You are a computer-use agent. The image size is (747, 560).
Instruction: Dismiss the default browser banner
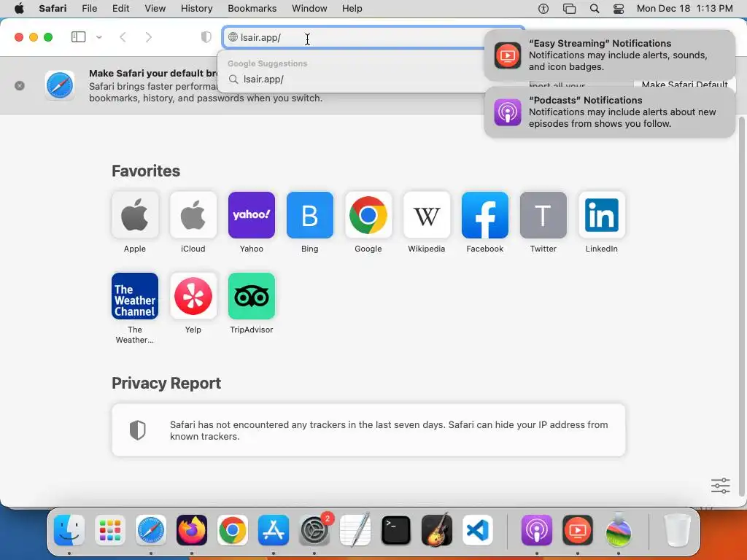pyautogui.click(x=20, y=86)
